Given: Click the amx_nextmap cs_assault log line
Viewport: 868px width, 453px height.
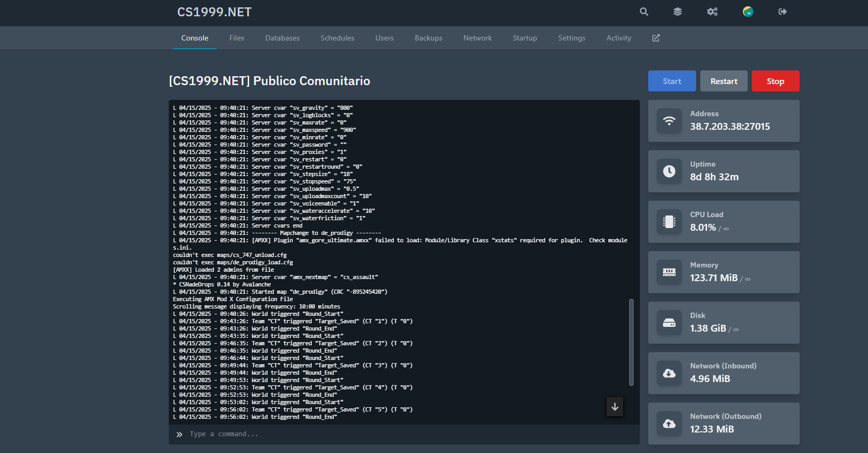Looking at the screenshot, I should [275, 277].
